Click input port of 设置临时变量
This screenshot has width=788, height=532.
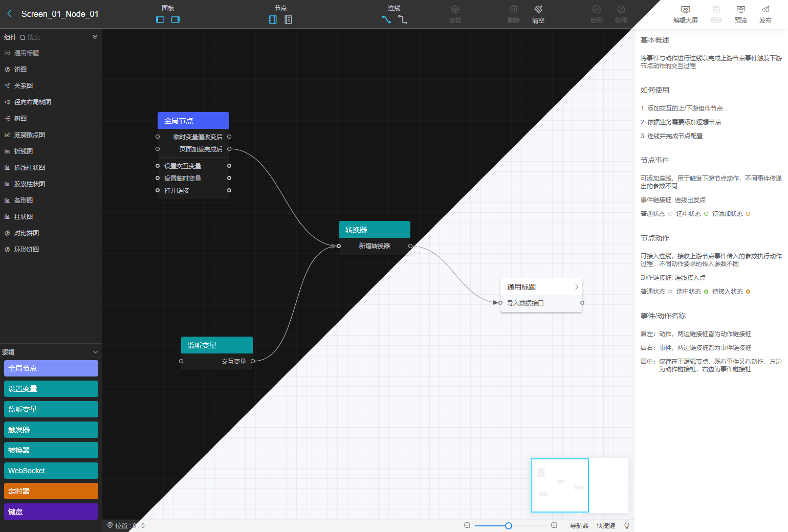tap(158, 178)
